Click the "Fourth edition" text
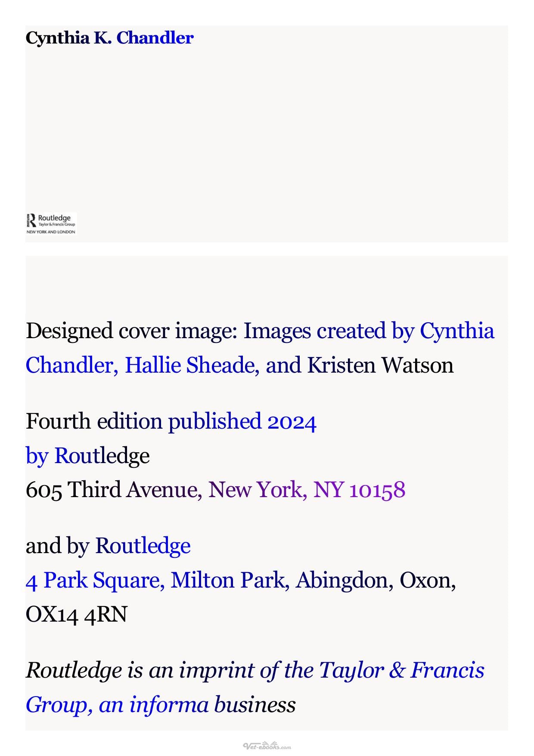The image size is (534, 756). [x=94, y=421]
